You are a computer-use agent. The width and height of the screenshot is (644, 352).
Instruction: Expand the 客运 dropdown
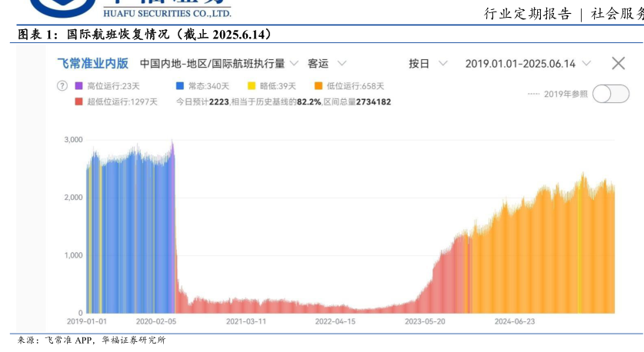pyautogui.click(x=327, y=64)
